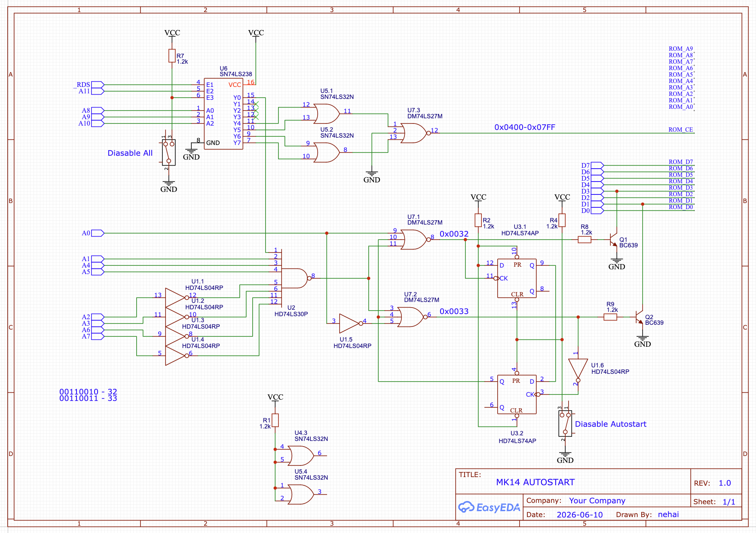Image resolution: width=756 pixels, height=533 pixels.
Task: Click the Q2 BC639 transistor
Action: coord(640,317)
